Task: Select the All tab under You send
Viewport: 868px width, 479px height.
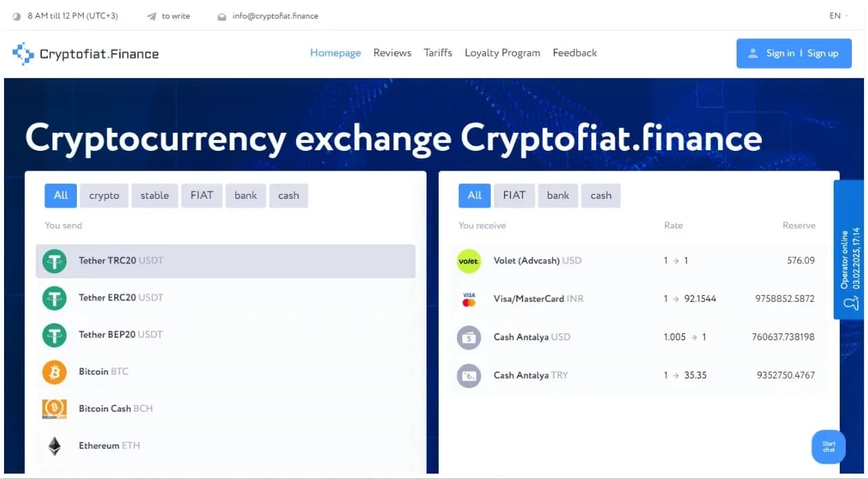Action: pyautogui.click(x=61, y=195)
